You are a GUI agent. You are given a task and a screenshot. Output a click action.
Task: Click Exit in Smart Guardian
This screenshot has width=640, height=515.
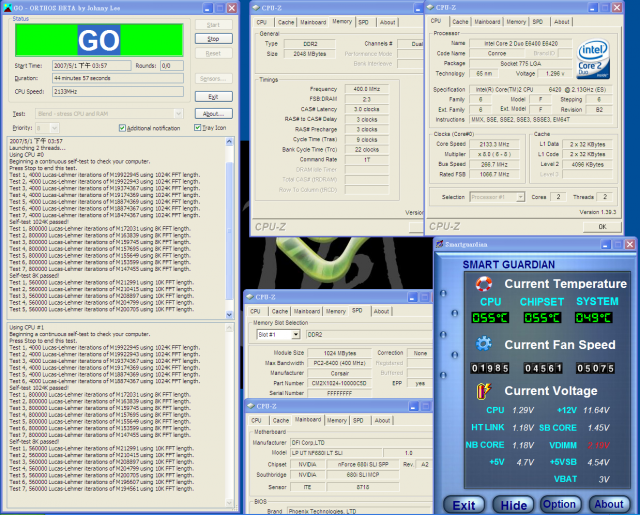(464, 505)
